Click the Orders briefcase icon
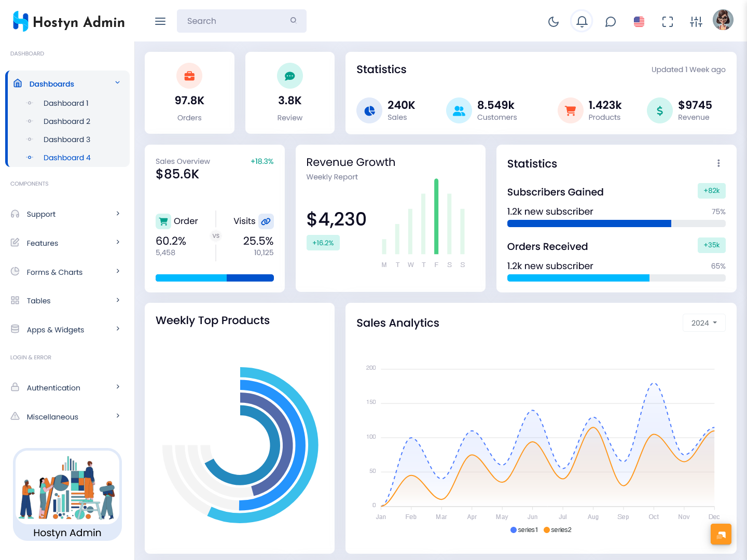Viewport: 747px width, 560px height. click(x=189, y=76)
